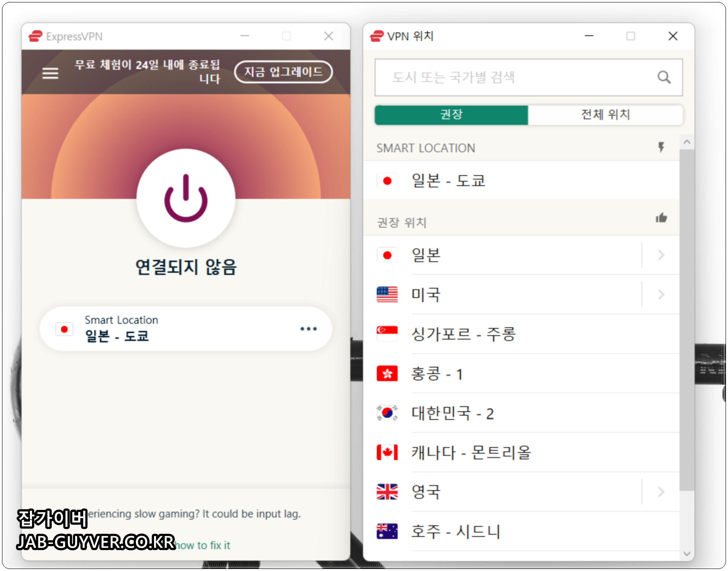Open the hamburger menu in ExpressVPN

click(x=50, y=73)
